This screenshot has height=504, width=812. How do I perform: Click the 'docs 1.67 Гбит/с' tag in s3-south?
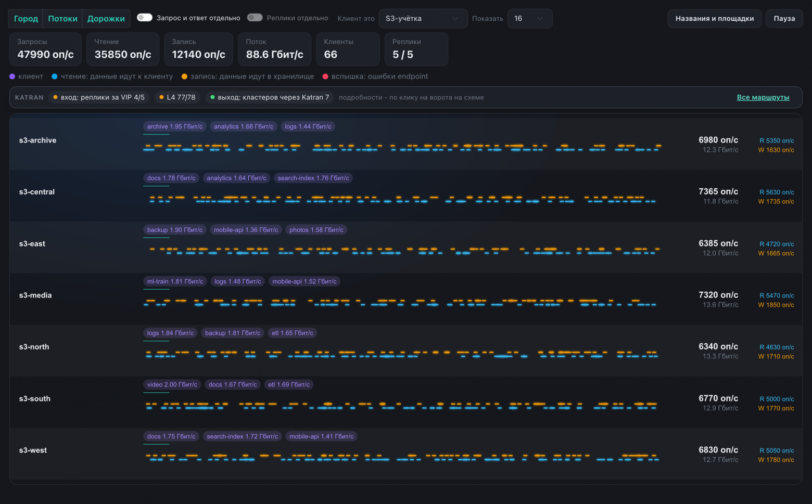(x=233, y=385)
